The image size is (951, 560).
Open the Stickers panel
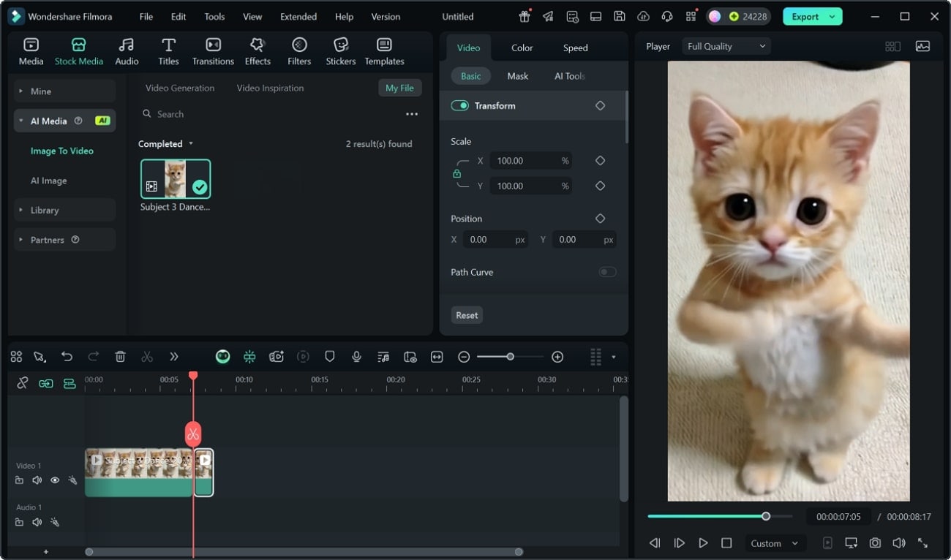(340, 52)
